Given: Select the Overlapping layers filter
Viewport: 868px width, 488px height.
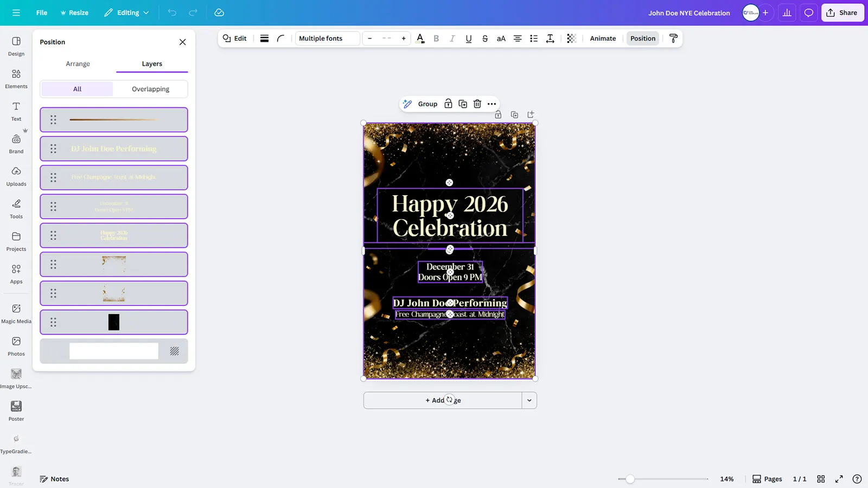Looking at the screenshot, I should click(x=150, y=89).
